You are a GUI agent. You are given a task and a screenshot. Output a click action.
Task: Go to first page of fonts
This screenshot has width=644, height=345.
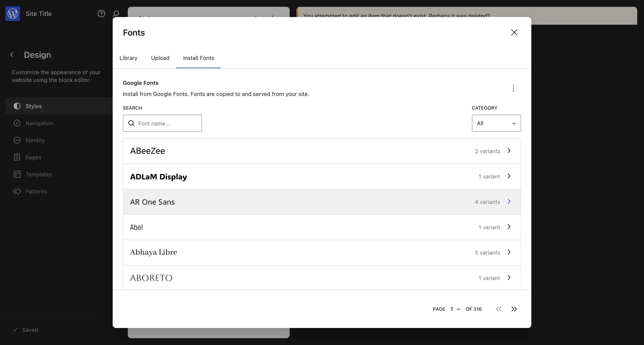[x=499, y=309]
